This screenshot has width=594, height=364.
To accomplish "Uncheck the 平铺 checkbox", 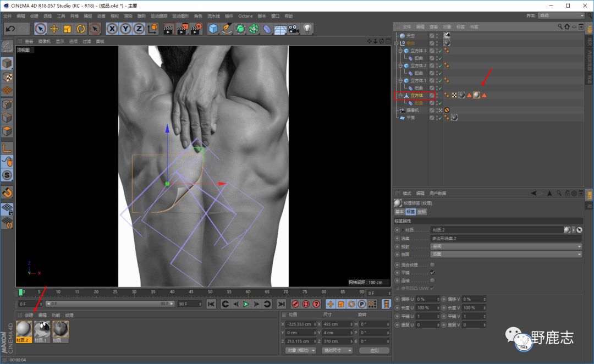I will pyautogui.click(x=432, y=272).
